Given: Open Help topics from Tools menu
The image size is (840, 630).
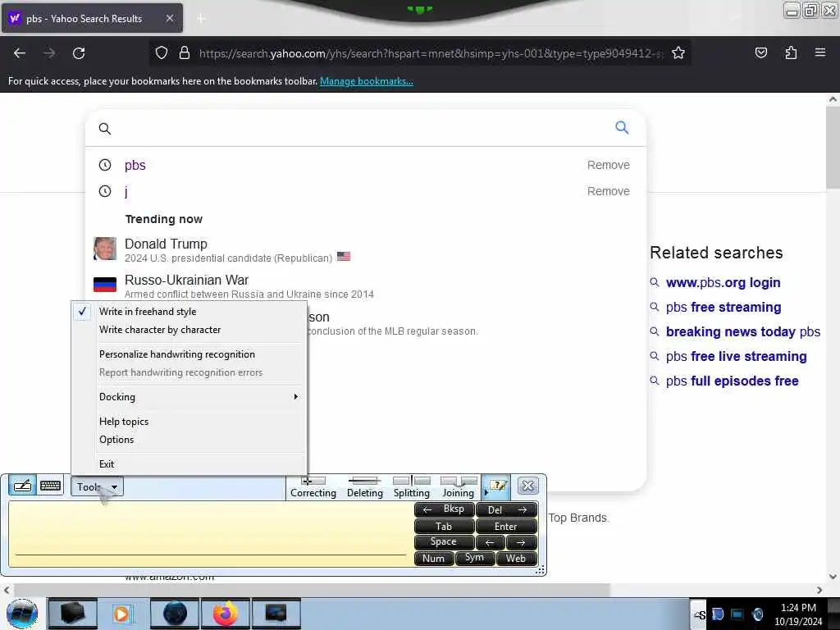Looking at the screenshot, I should click(x=189, y=421).
